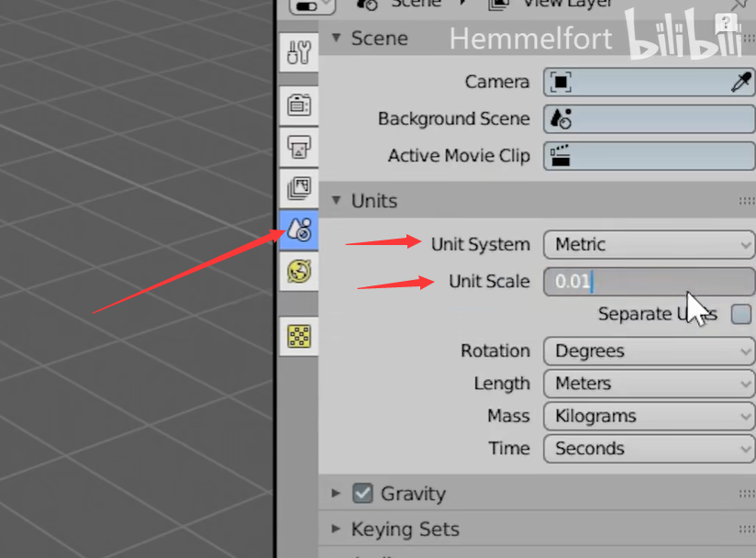
Task: Click the Gravity panel drag grip
Action: (747, 494)
